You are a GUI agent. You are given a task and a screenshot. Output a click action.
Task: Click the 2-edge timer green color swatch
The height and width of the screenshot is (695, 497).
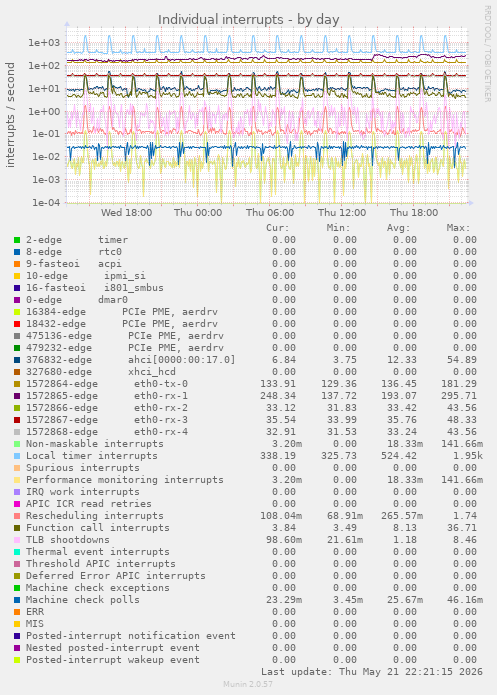tap(17, 240)
